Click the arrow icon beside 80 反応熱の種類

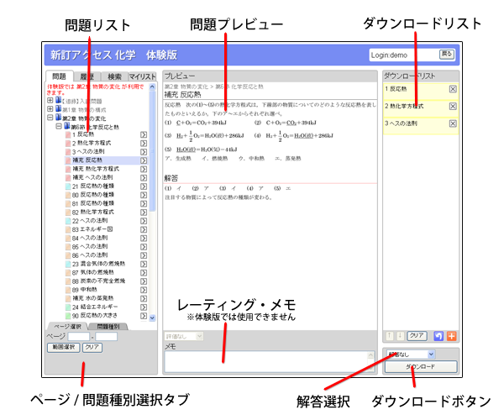144,195
